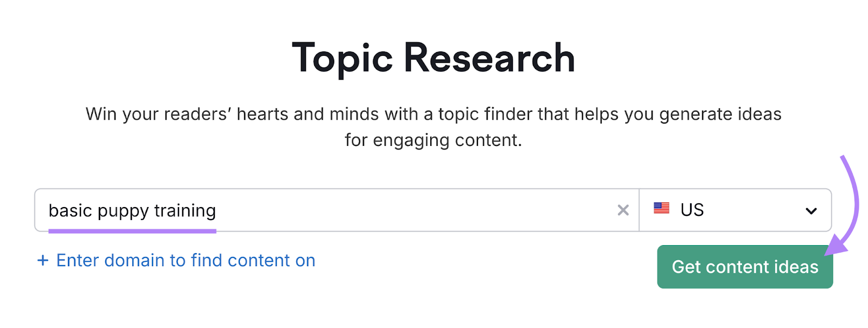Click the plus icon before the domain link
The height and width of the screenshot is (328, 868).
pyautogui.click(x=43, y=260)
